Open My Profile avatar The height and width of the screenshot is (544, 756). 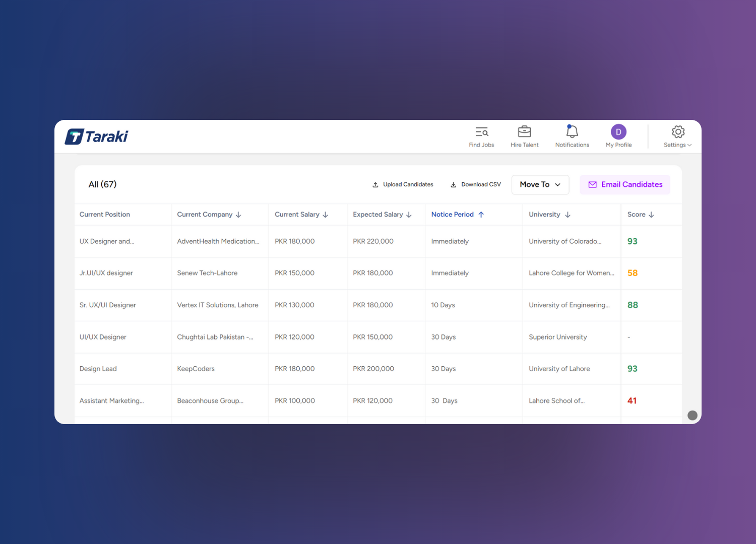click(x=618, y=132)
